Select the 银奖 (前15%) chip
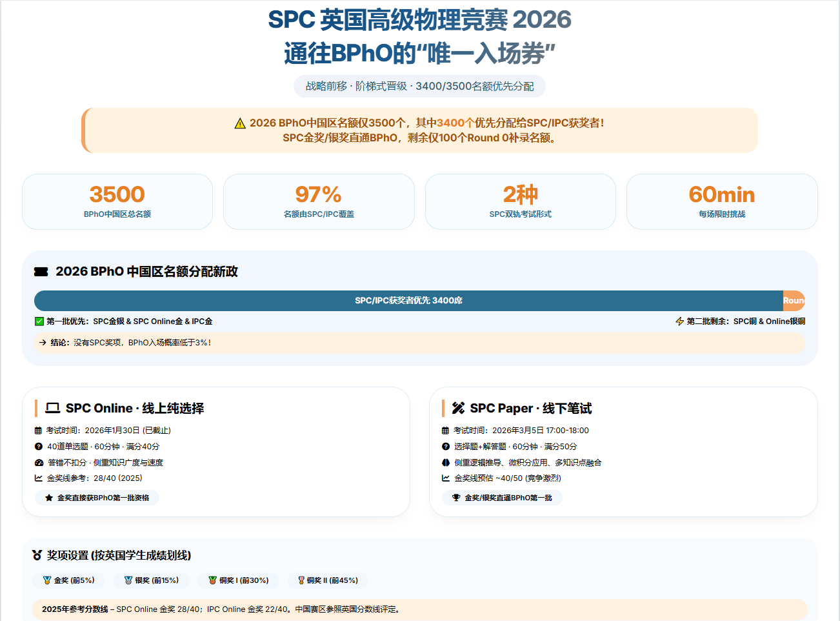840x621 pixels. [x=151, y=580]
